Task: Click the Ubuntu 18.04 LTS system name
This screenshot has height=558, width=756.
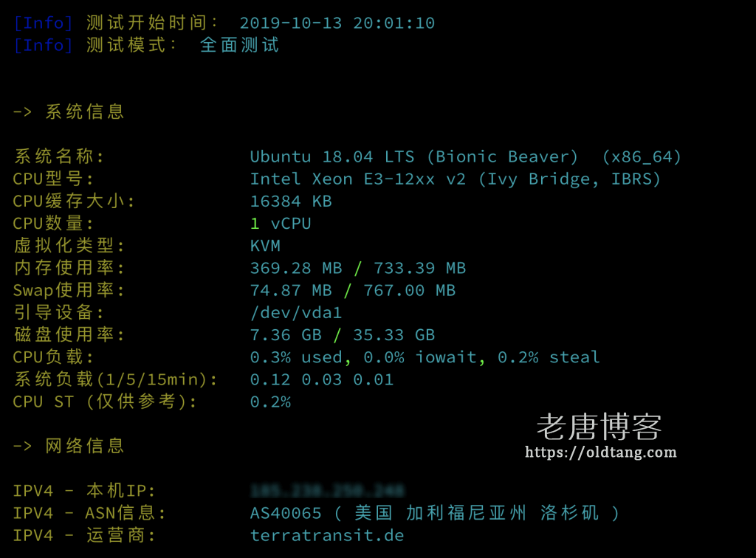Action: tap(332, 156)
